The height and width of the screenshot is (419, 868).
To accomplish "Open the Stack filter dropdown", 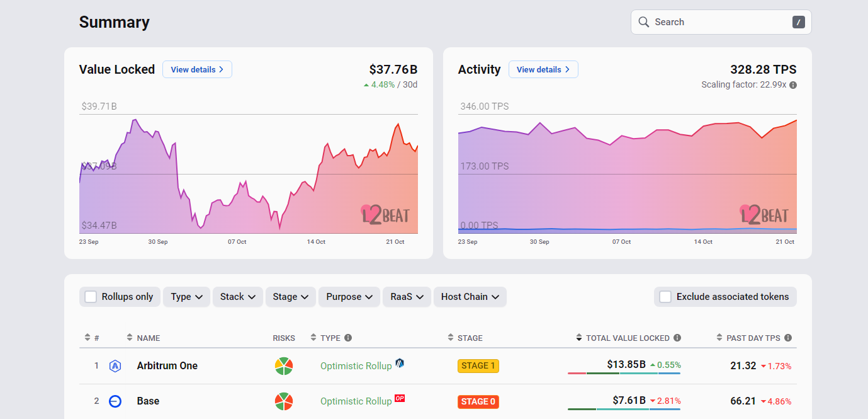I will (237, 297).
